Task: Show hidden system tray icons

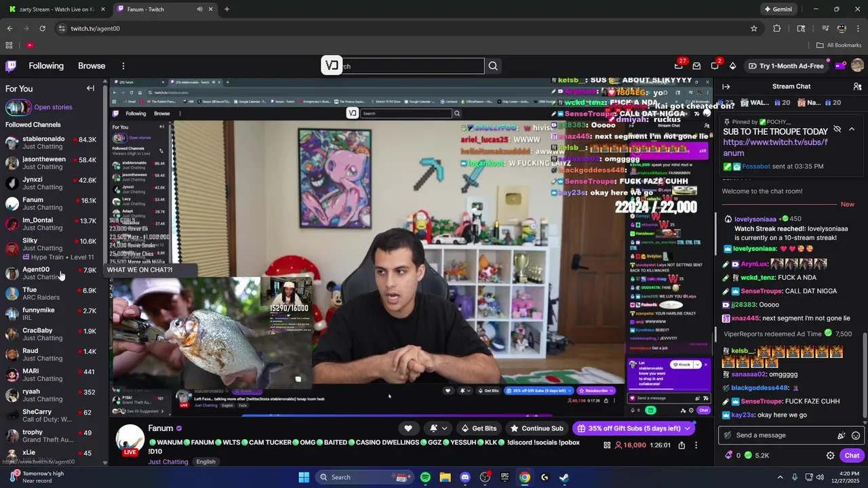Action: pos(780,477)
